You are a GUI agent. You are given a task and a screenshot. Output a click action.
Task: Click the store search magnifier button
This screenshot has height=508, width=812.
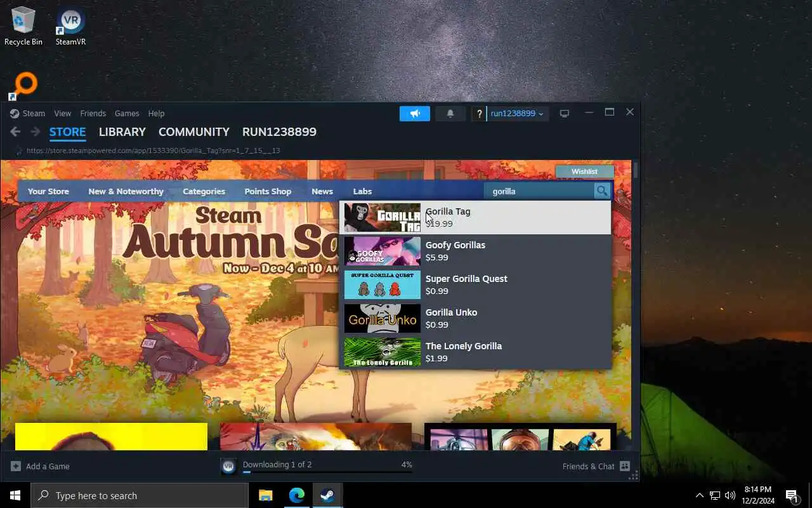coord(602,190)
